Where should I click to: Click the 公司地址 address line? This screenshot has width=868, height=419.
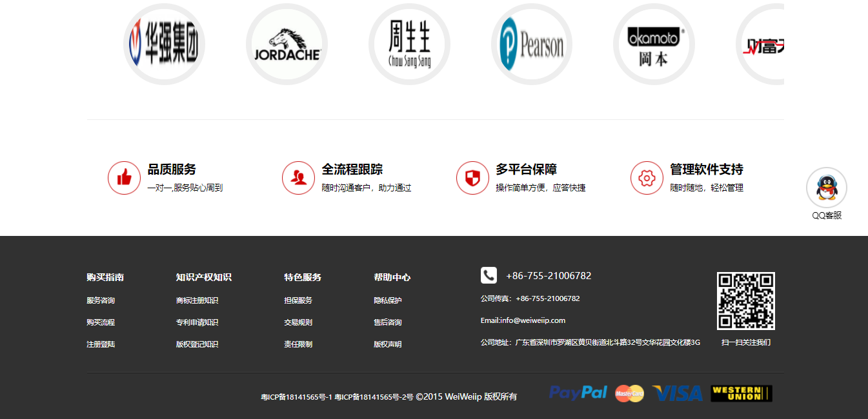[590, 342]
